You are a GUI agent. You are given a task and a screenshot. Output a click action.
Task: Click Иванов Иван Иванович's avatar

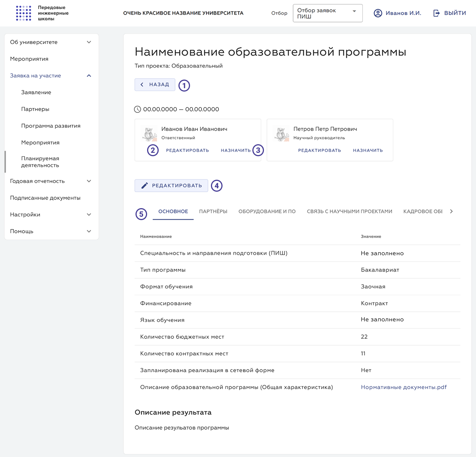click(x=149, y=134)
